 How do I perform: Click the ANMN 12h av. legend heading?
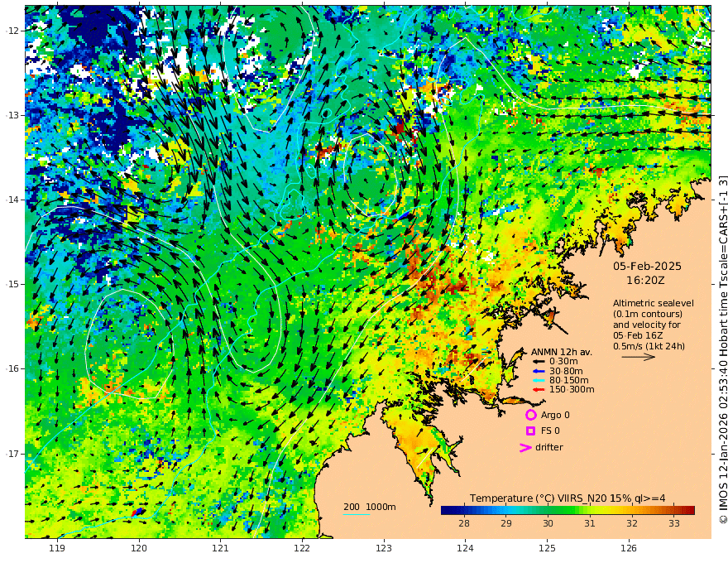pos(562,352)
